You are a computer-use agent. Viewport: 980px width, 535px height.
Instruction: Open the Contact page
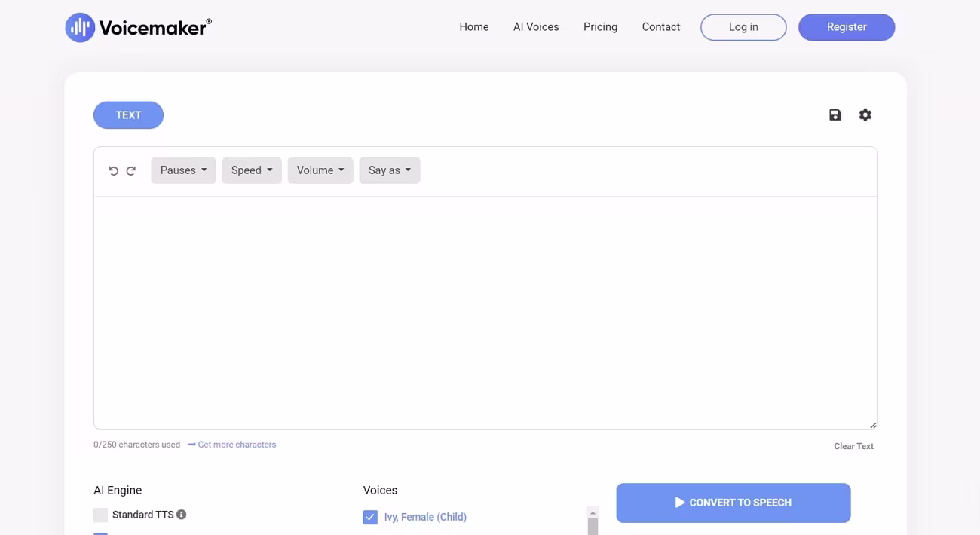[661, 27]
